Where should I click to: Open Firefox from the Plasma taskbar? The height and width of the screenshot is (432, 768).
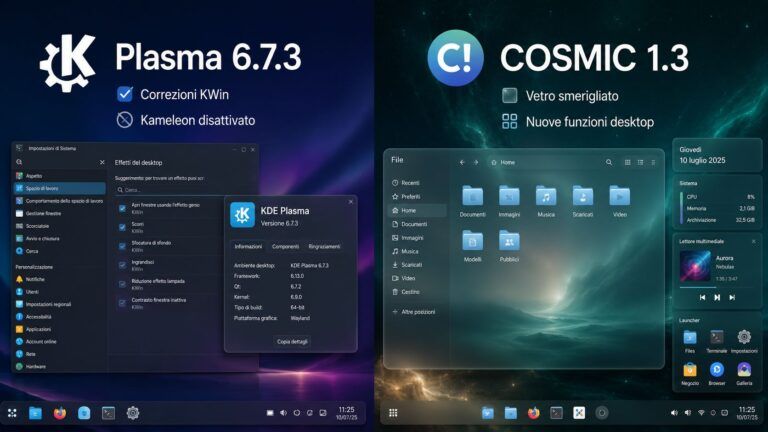(60, 413)
